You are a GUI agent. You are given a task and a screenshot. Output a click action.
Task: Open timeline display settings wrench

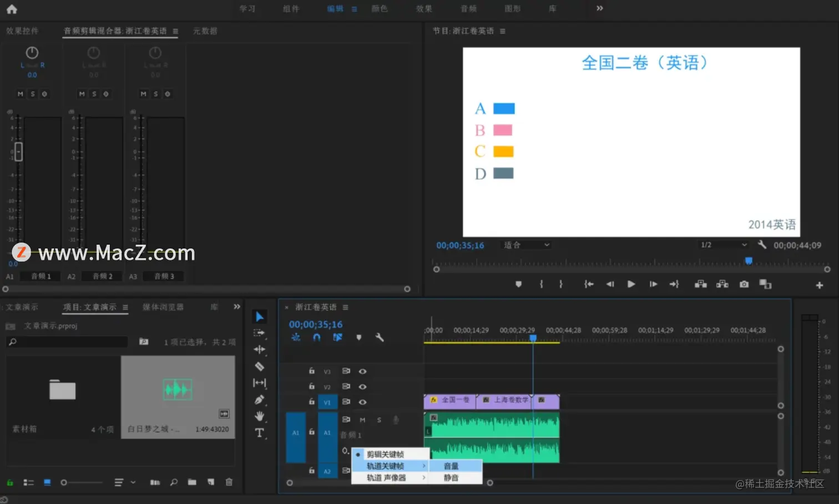pos(380,337)
